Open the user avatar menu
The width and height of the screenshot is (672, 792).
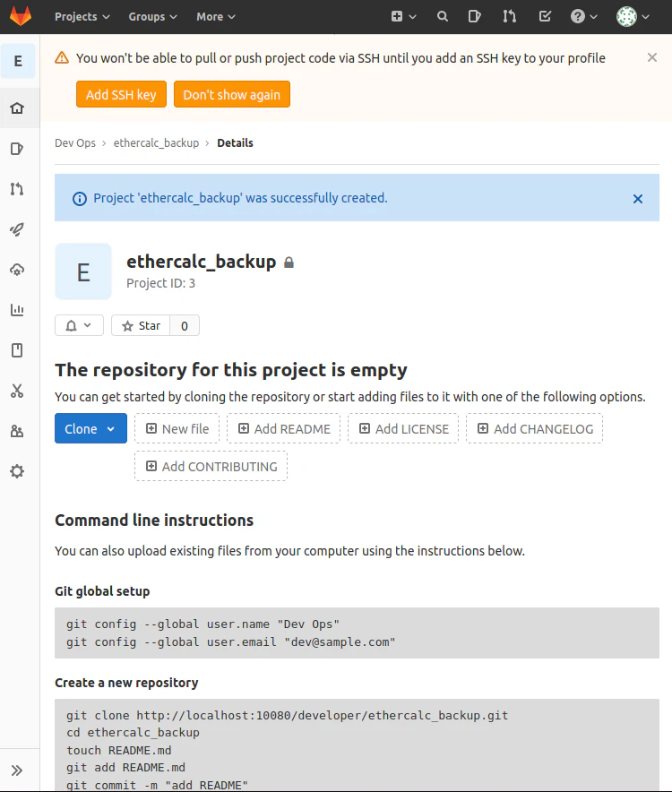[x=633, y=17]
